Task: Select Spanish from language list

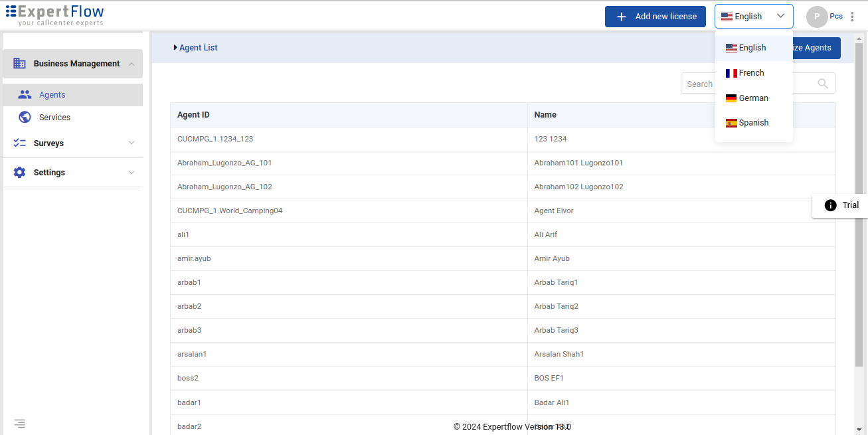Action: click(753, 123)
